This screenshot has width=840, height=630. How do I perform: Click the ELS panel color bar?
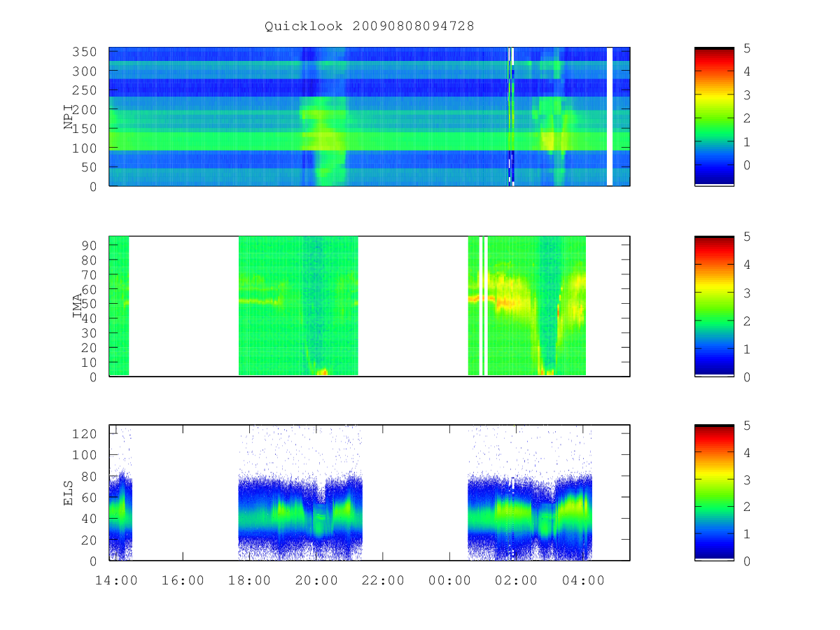pos(714,492)
